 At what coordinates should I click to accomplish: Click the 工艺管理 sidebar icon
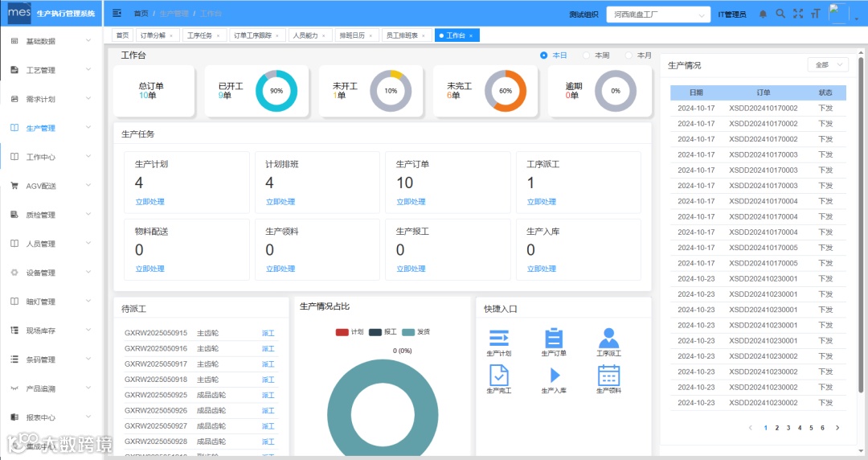tap(14, 70)
